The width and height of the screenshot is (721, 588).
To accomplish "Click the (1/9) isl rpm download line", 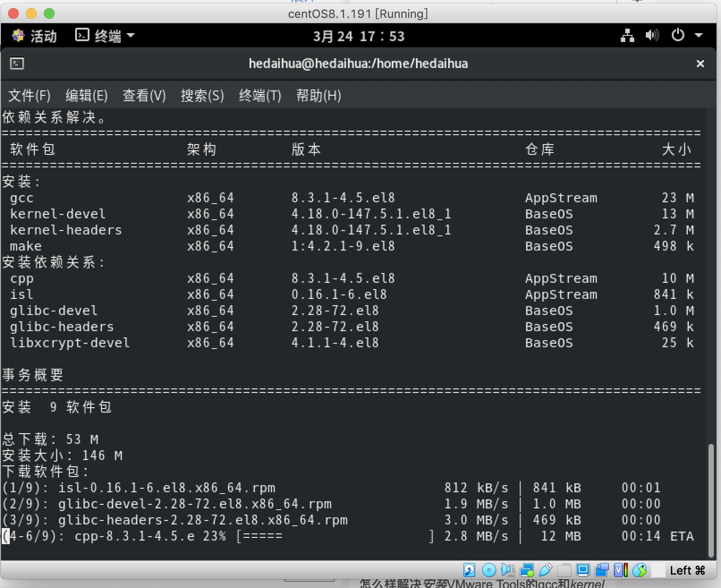I will [x=331, y=488].
